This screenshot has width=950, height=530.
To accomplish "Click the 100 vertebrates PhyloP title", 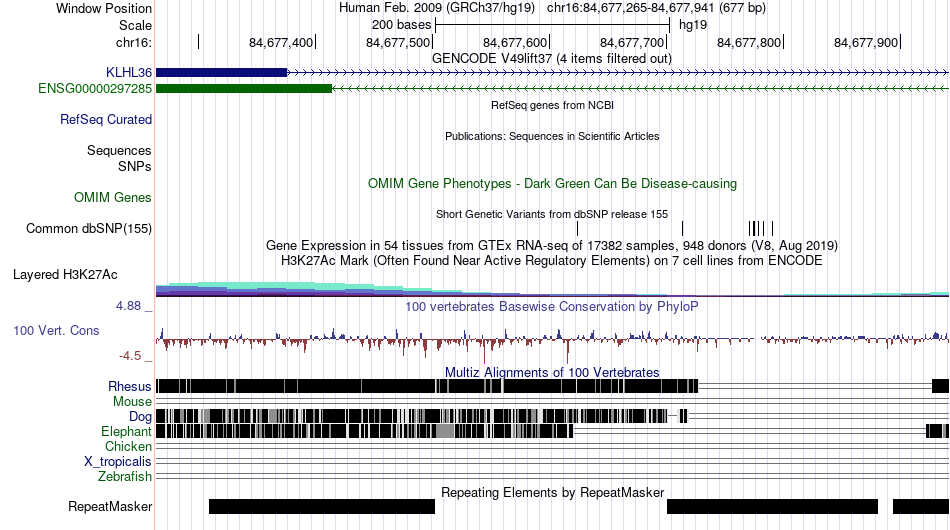I will (552, 306).
